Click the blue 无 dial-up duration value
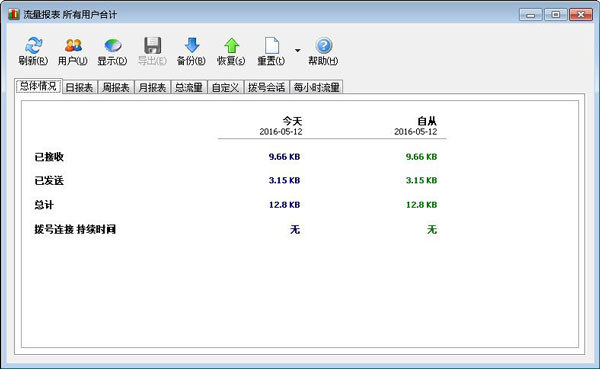This screenshot has height=369, width=600. [x=295, y=229]
